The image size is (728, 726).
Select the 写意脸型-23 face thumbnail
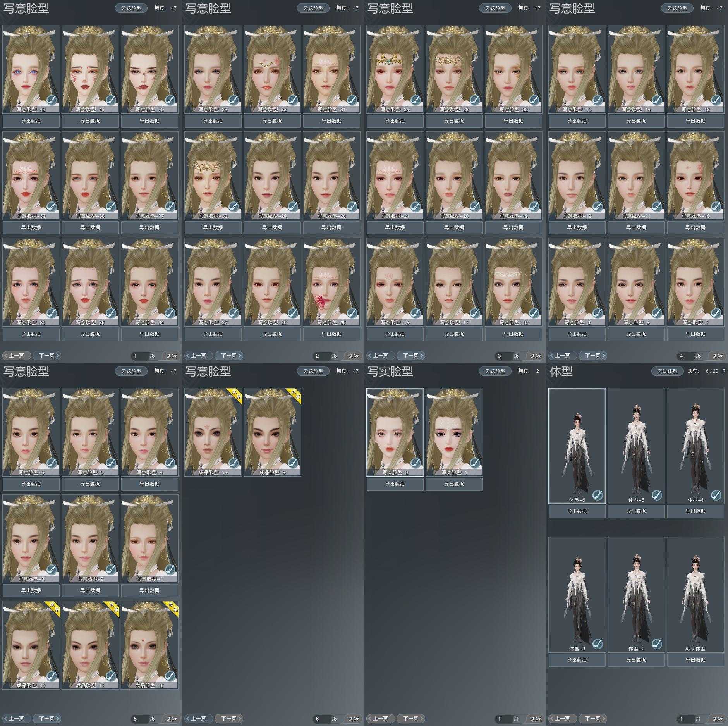pos(454,66)
